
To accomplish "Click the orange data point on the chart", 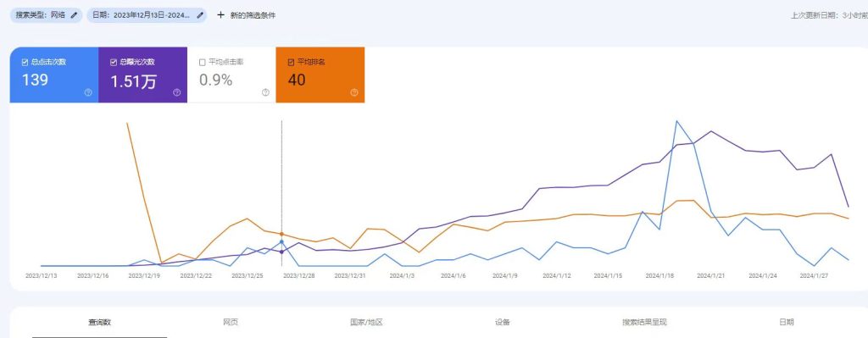I will (281, 235).
